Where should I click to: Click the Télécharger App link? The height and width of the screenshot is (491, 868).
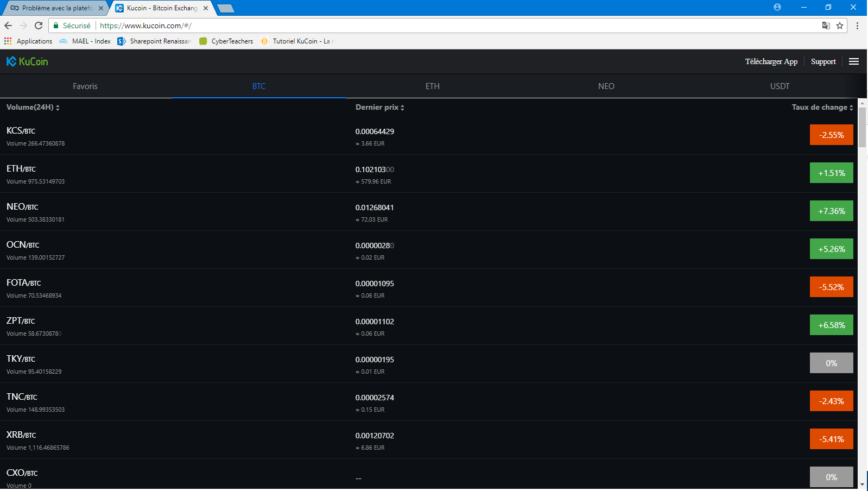(x=771, y=62)
